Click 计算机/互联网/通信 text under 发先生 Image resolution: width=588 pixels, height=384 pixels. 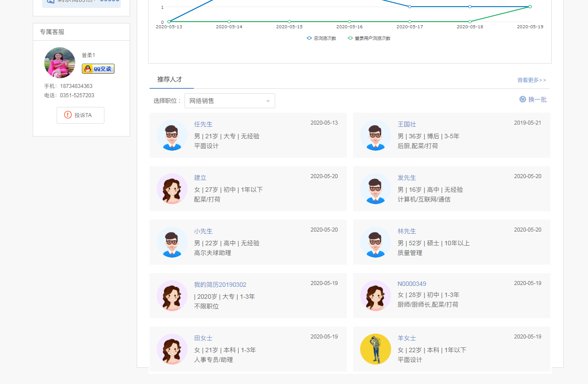(424, 199)
